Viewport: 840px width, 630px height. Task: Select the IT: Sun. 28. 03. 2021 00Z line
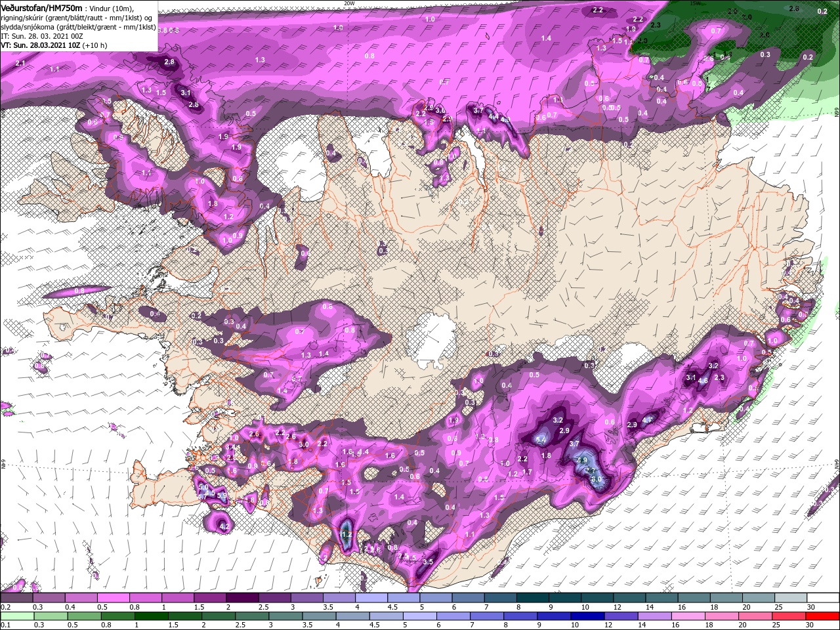(41, 35)
